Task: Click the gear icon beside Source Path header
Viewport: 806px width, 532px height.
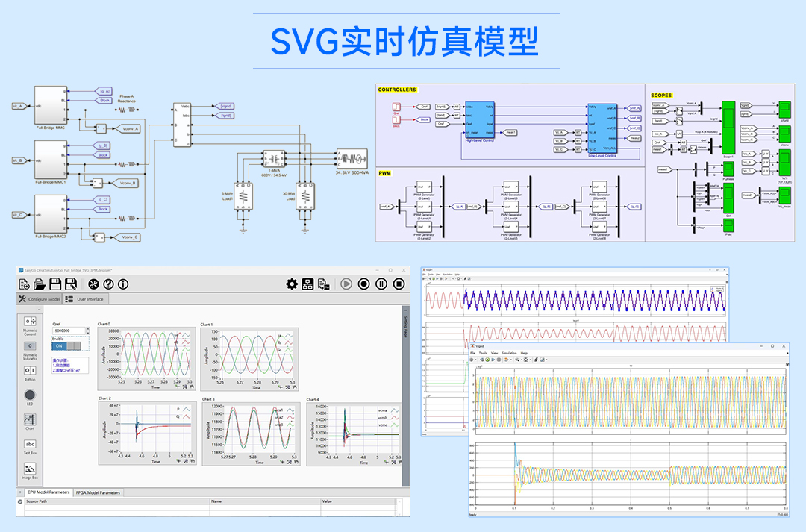Action: (x=21, y=501)
